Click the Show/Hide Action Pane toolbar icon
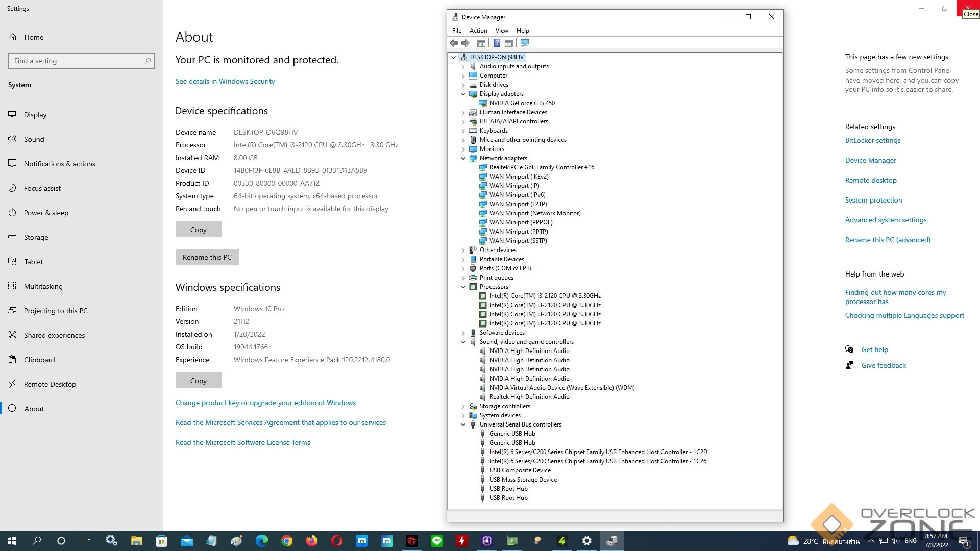The image size is (980, 551). coord(509,43)
